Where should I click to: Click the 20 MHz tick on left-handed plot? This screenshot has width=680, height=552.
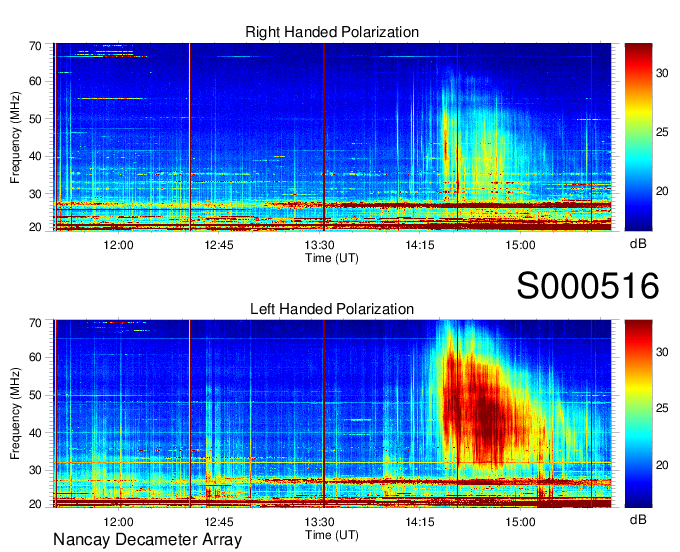coord(35,504)
